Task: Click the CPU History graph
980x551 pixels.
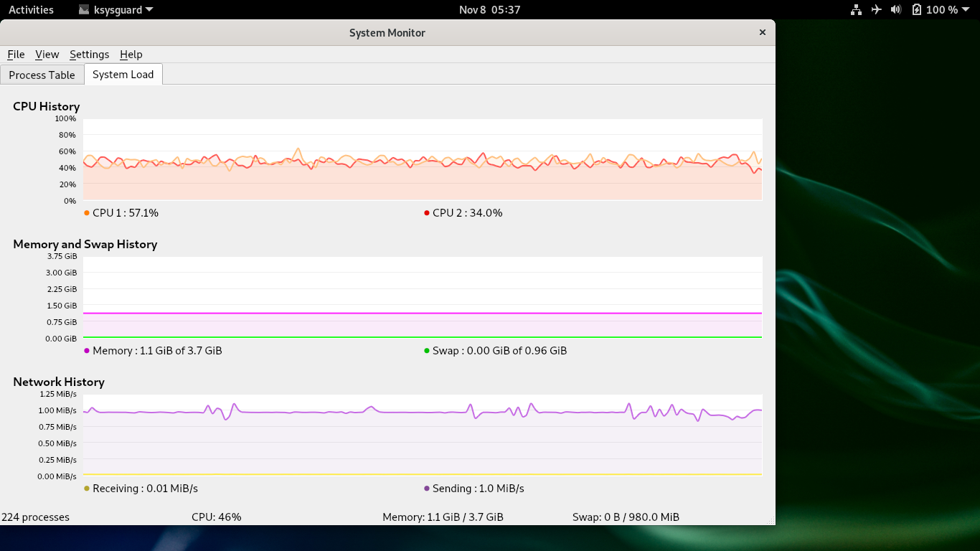Action: (423, 159)
